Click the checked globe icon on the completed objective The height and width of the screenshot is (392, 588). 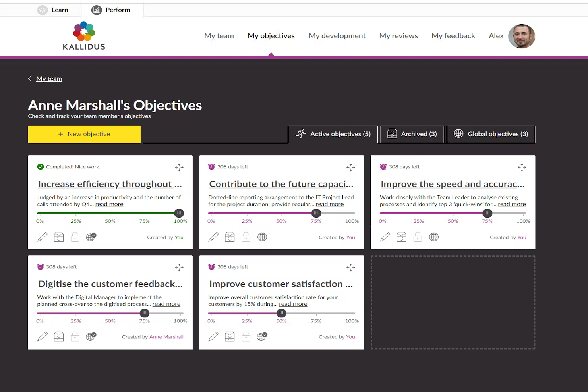coord(91,236)
